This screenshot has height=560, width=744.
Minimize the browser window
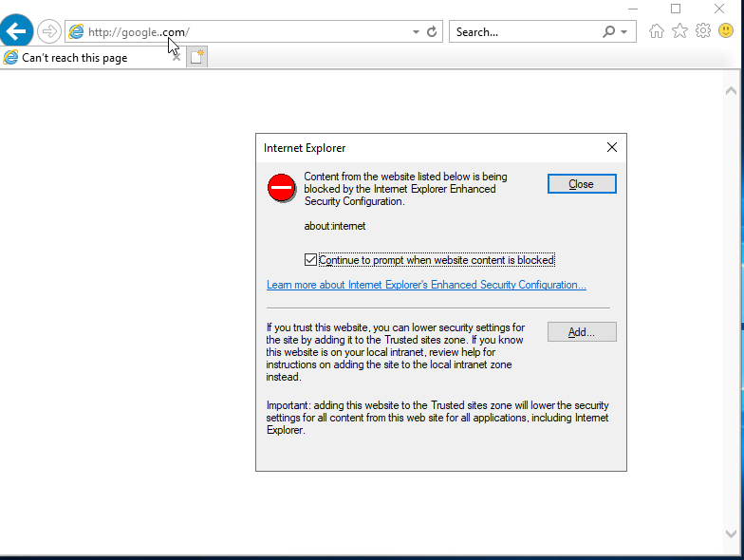coord(633,9)
